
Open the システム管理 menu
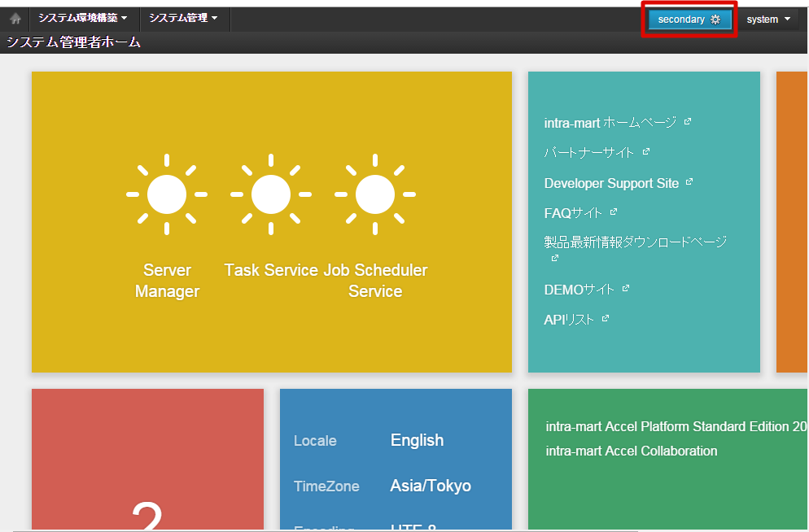tap(183, 18)
